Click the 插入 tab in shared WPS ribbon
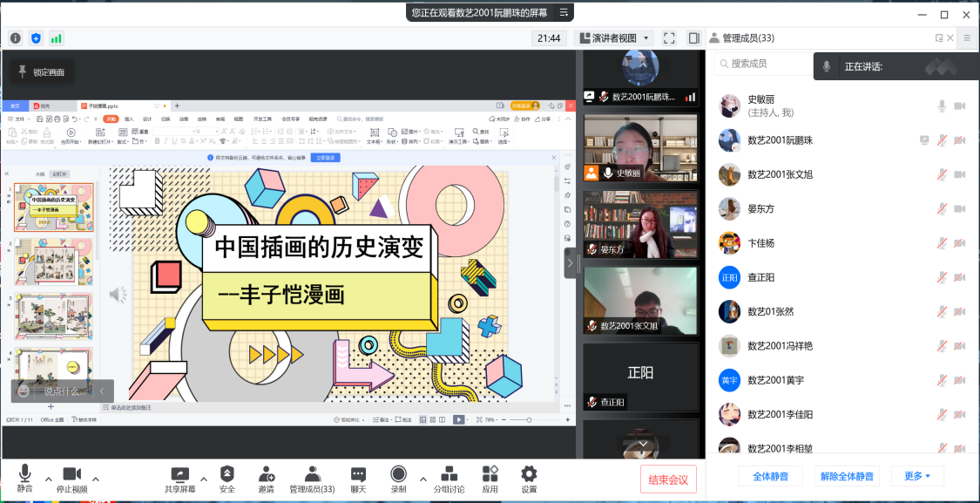This screenshot has height=503, width=980. [129, 119]
